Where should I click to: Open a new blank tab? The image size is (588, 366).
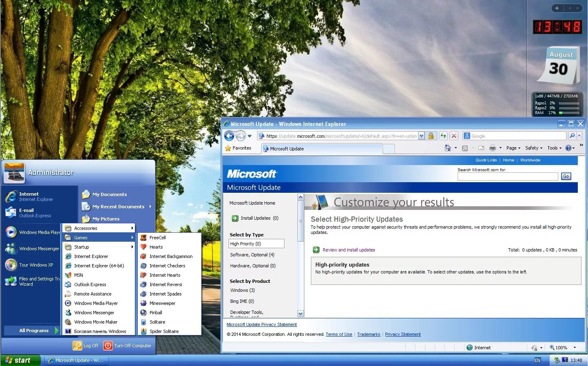point(389,149)
